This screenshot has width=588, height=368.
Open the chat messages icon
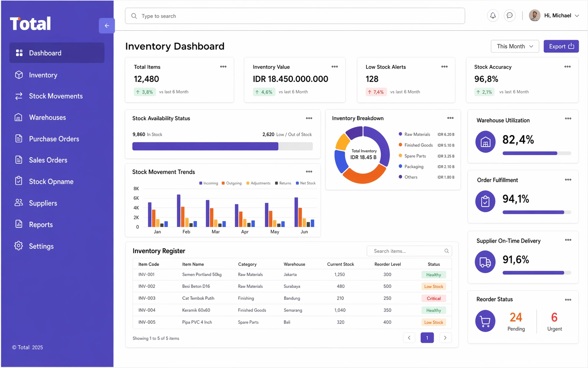(510, 16)
